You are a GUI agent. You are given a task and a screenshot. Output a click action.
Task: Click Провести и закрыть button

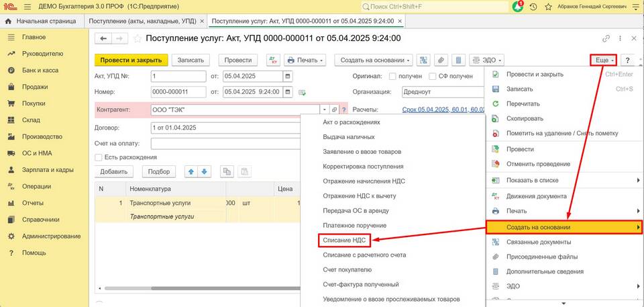pos(131,60)
